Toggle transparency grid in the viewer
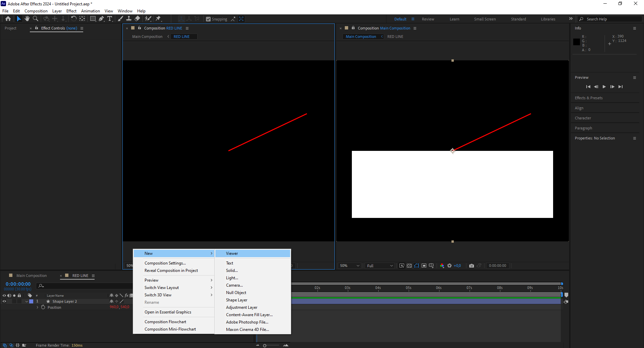The width and height of the screenshot is (644, 348). pos(409,266)
